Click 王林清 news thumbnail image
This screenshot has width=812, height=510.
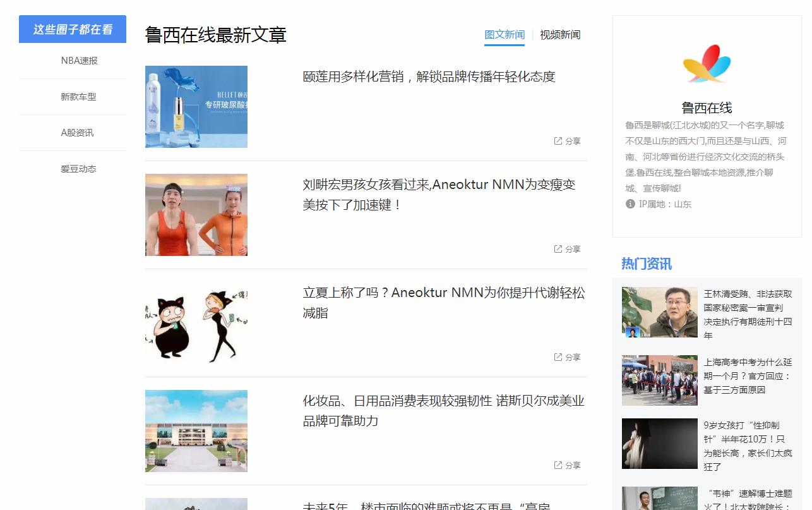coord(660,313)
